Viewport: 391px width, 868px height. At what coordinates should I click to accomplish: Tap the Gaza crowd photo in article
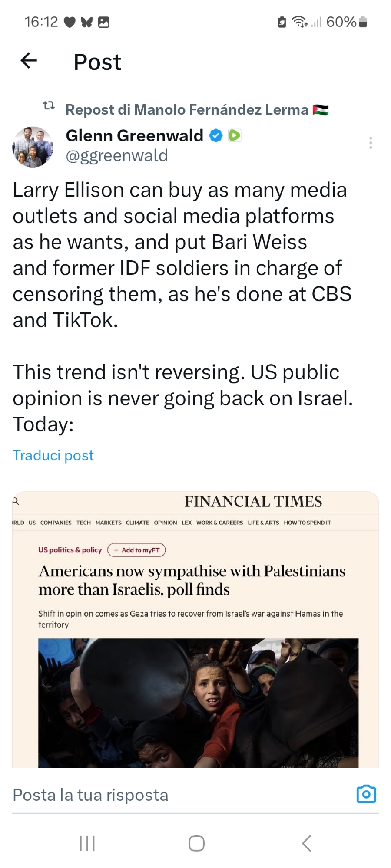[198, 703]
